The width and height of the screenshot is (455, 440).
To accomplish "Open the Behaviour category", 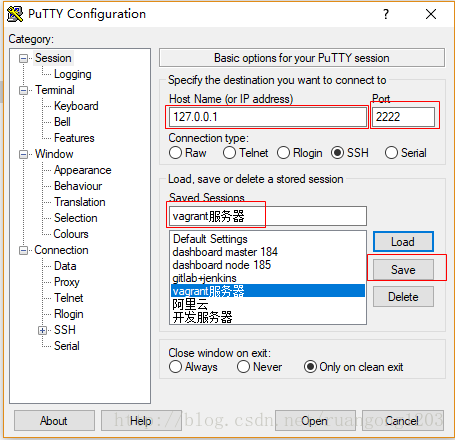I will [x=78, y=186].
